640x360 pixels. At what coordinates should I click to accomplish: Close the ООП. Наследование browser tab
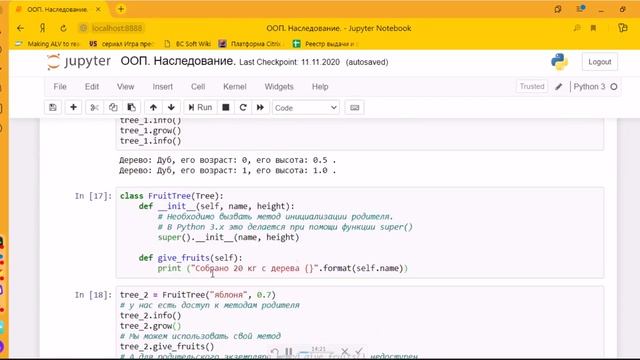click(98, 9)
